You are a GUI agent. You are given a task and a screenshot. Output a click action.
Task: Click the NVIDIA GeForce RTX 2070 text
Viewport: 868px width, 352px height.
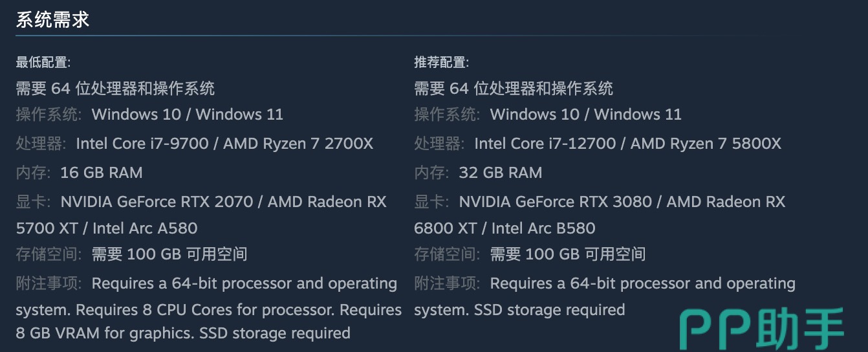click(157, 202)
